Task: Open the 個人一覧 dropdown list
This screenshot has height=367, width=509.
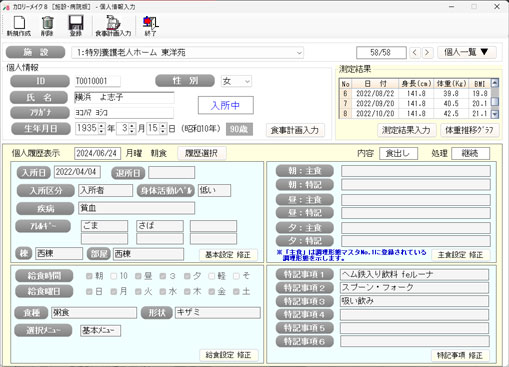Action: point(466,52)
